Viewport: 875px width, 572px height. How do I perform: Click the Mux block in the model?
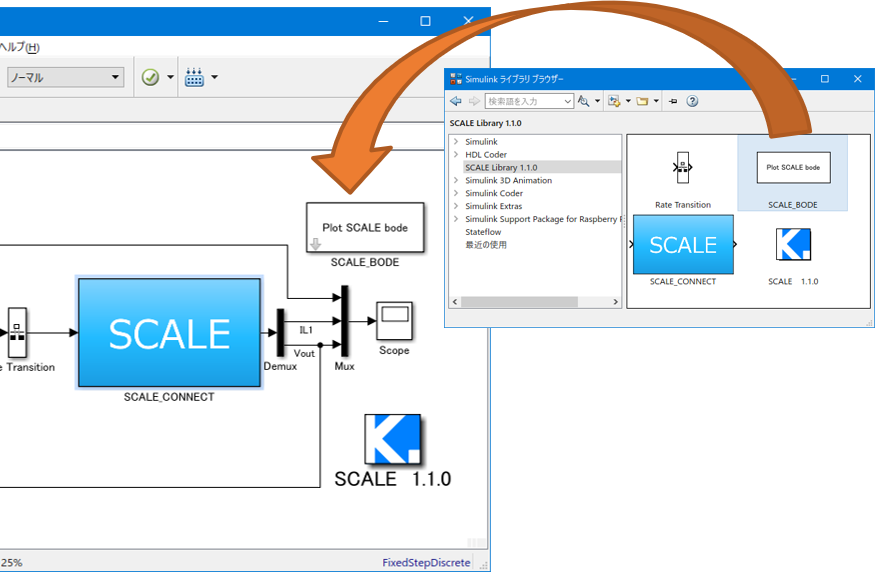345,321
